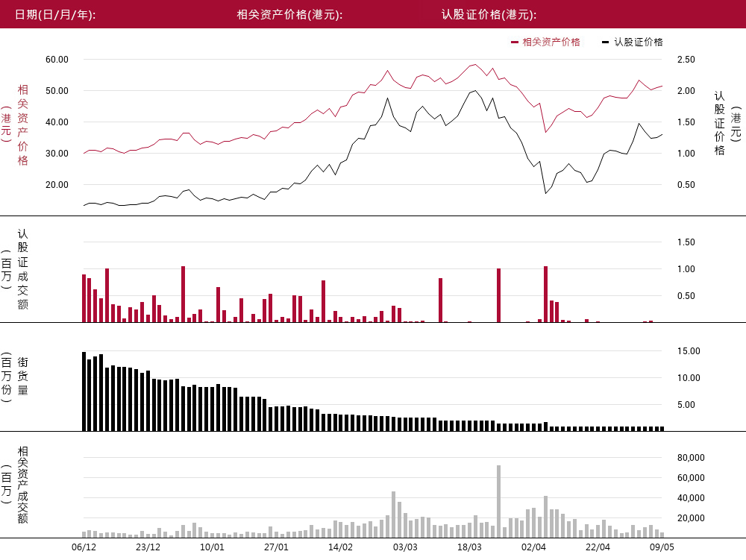Image resolution: width=746 pixels, height=560 pixels.
Task: Click the 50.00 left axis value
Action: (x=57, y=91)
